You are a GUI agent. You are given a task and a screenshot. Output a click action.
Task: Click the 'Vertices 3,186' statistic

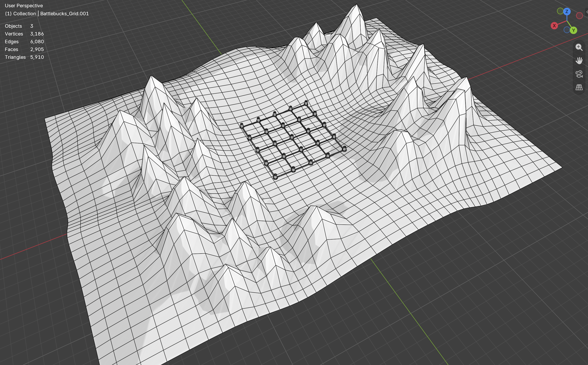click(x=24, y=34)
